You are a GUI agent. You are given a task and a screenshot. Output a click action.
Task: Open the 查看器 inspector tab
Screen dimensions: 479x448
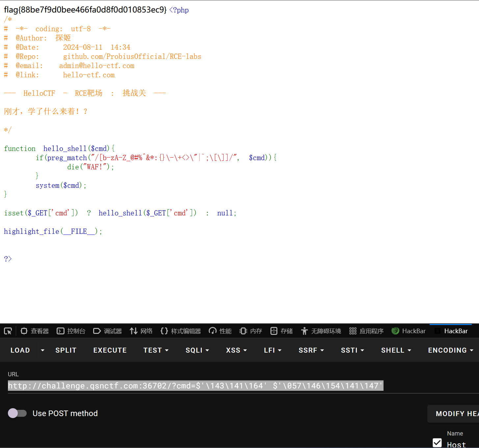[x=35, y=331]
